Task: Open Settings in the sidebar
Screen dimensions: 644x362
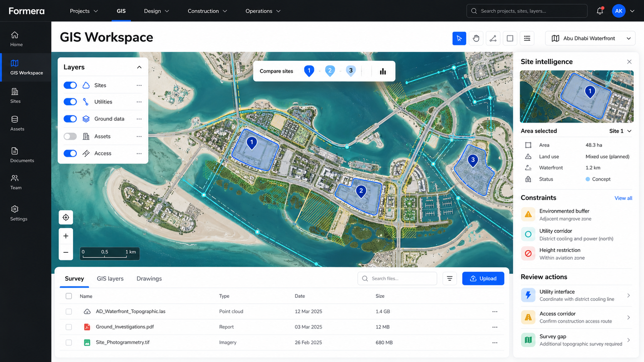Action: point(18,214)
